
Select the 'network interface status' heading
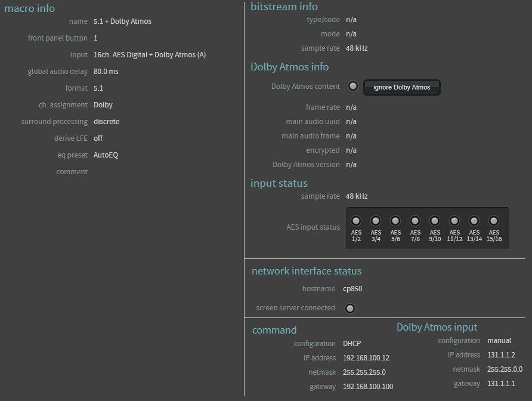click(x=307, y=271)
